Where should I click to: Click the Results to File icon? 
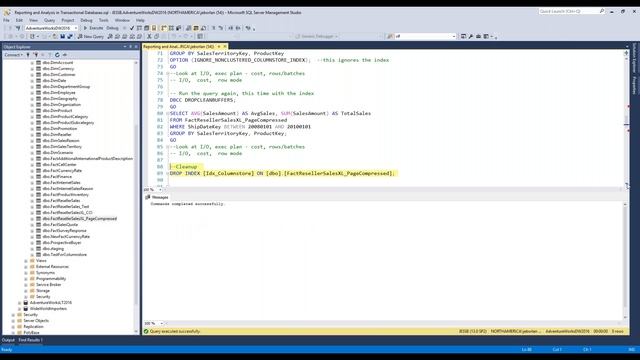click(203, 28)
